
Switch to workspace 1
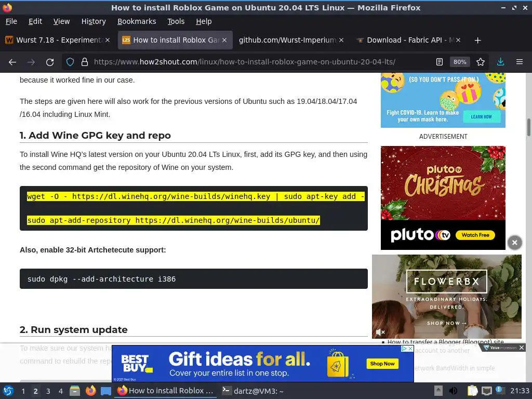pos(23,391)
